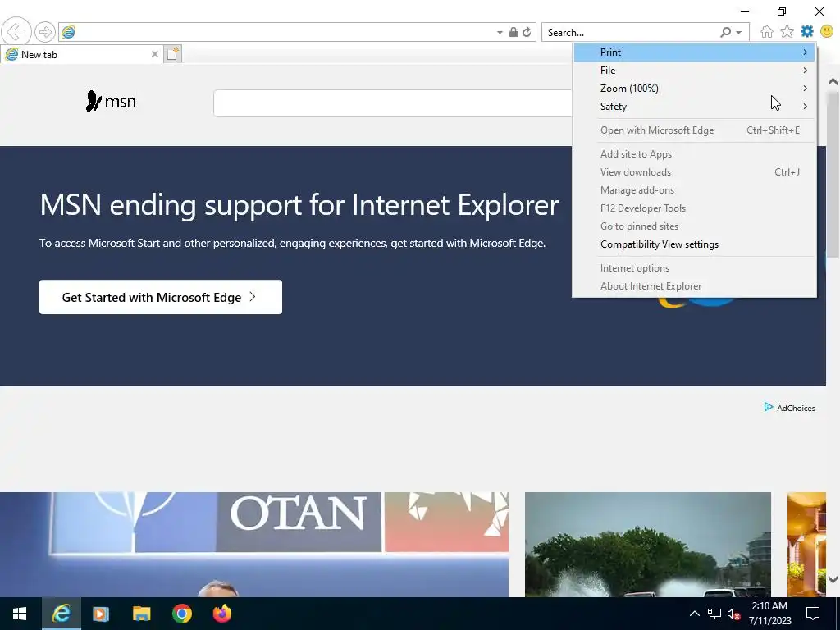Screen dimensions: 840x630
Task: Click the network status tray icon
Action: point(714,614)
